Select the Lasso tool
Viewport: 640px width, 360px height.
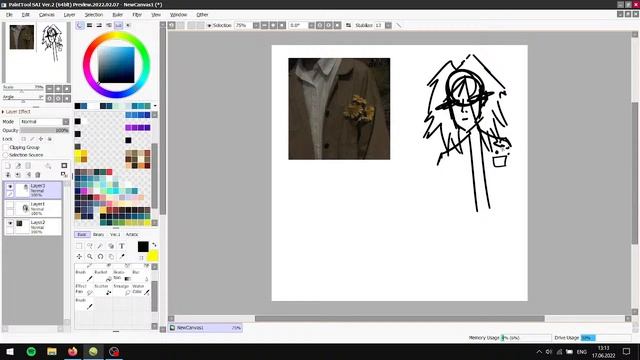pyautogui.click(x=90, y=246)
